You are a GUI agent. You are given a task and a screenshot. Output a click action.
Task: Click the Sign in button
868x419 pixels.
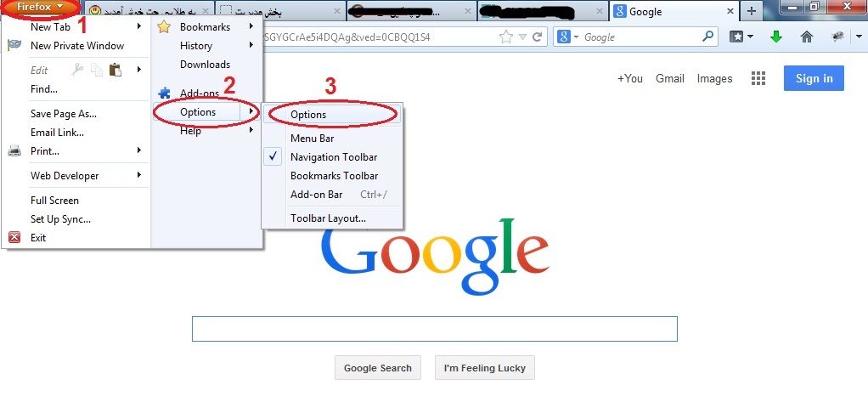click(x=814, y=78)
